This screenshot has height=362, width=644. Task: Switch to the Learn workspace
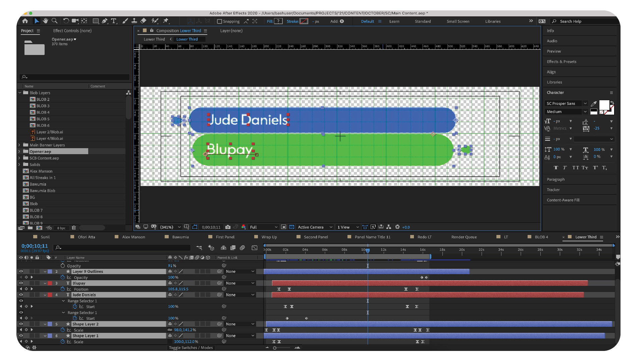pos(394,21)
